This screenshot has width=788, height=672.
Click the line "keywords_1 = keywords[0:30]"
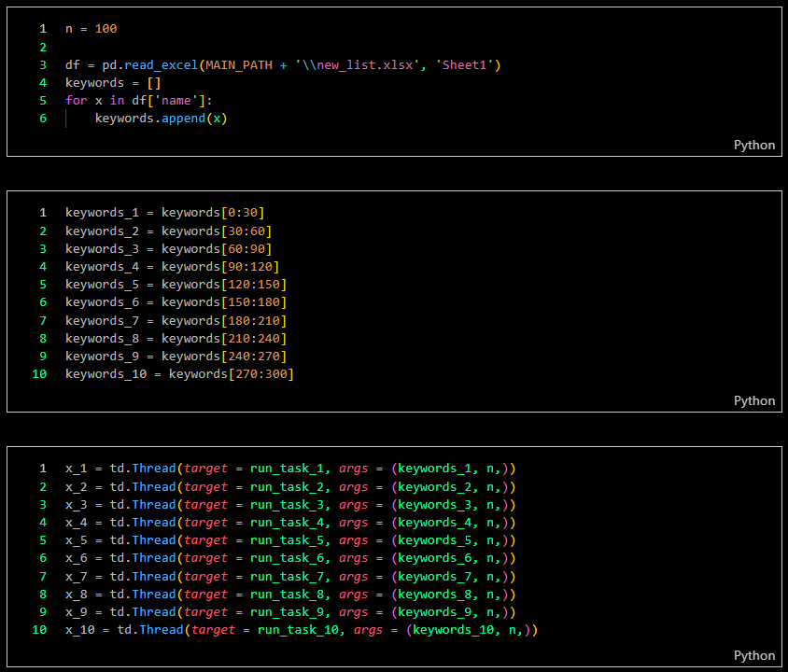pos(165,213)
